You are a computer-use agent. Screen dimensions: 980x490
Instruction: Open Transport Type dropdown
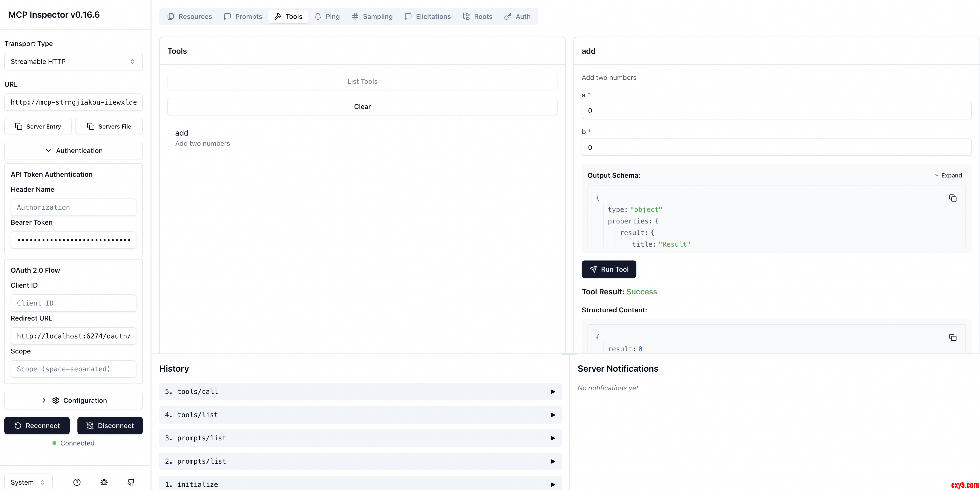(x=73, y=61)
